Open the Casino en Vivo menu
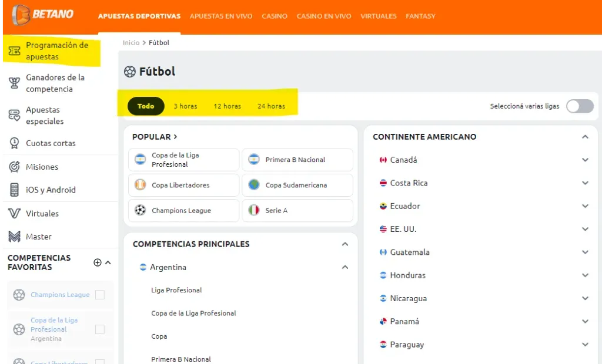The image size is (602, 364). [324, 16]
